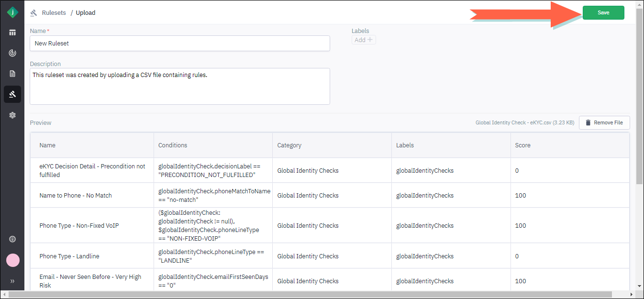This screenshot has width=644, height=299.
Task: Open the dashboard table icon in sidebar
Action: 12,33
